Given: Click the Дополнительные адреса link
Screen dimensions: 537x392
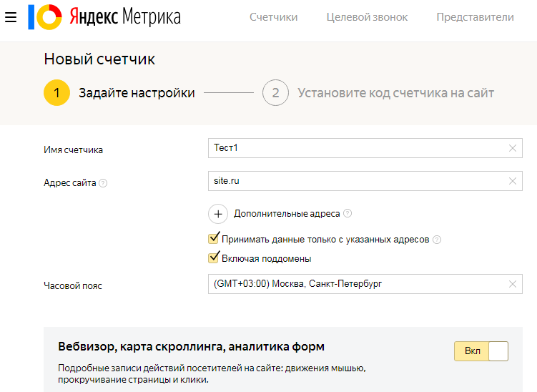Looking at the screenshot, I should (x=285, y=214).
